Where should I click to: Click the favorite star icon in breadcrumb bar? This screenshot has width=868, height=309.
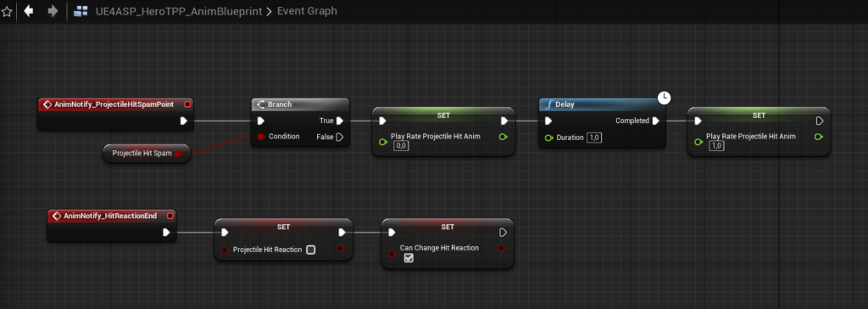coord(7,11)
